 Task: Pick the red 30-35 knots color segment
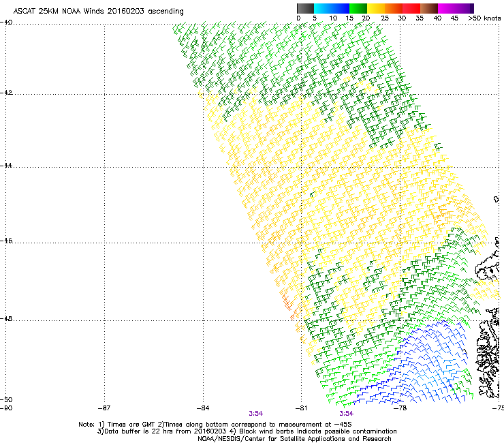coord(411,8)
